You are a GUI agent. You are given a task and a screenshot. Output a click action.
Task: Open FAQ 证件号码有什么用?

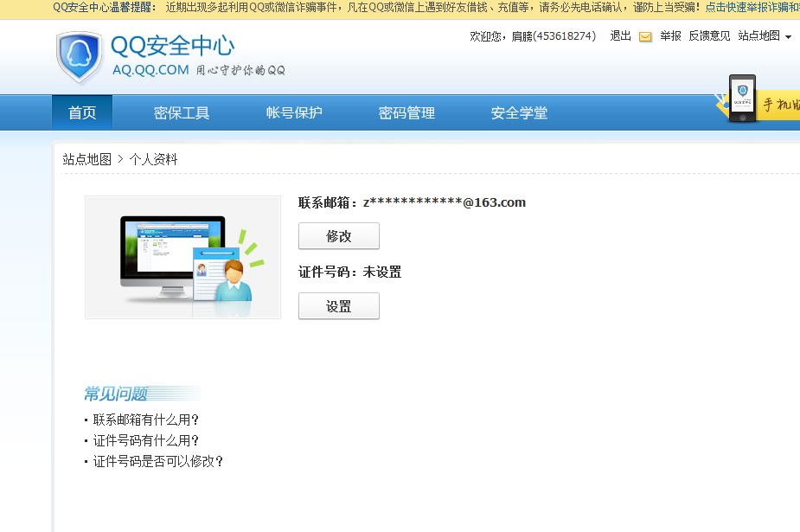pos(145,440)
